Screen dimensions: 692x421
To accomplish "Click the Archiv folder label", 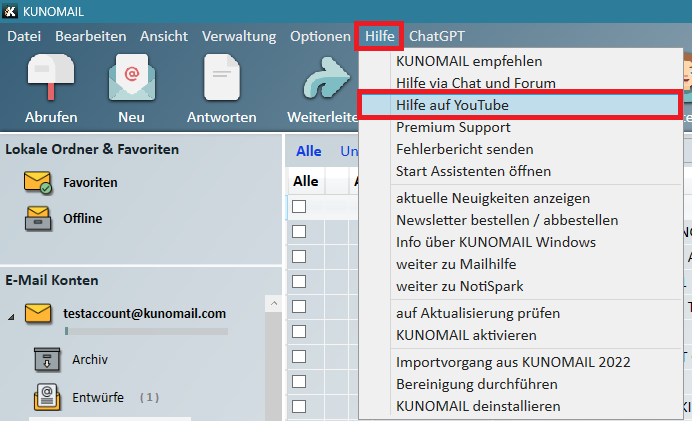I will pos(90,360).
